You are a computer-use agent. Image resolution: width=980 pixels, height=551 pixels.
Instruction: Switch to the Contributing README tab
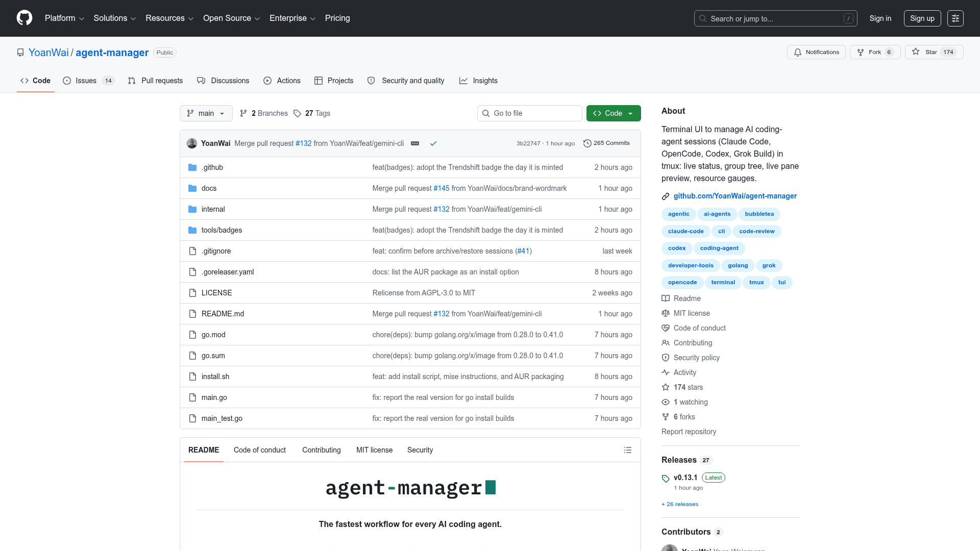(322, 450)
